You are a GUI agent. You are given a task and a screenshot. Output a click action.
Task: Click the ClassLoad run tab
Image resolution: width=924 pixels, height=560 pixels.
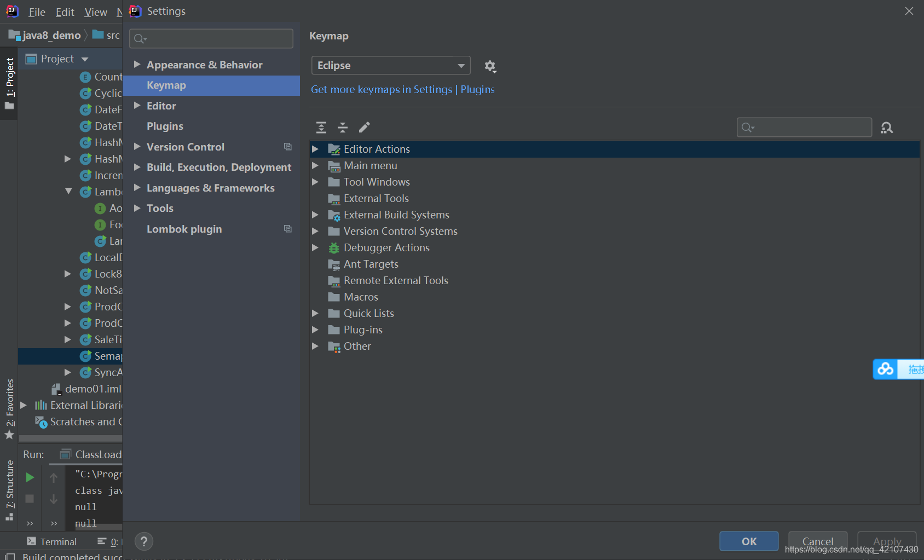(91, 454)
